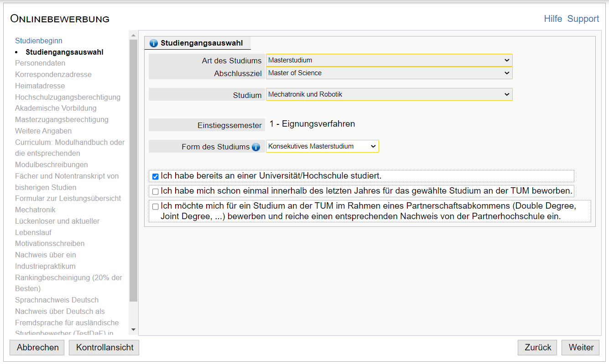609x364 pixels.
Task: Expand the Abschlussziel dropdown
Action: [x=389, y=73]
